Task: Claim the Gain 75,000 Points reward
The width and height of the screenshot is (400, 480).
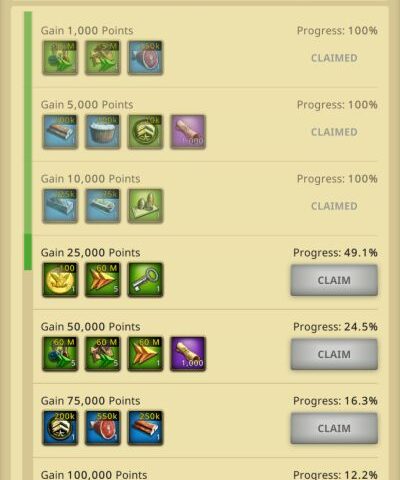Action: point(334,428)
